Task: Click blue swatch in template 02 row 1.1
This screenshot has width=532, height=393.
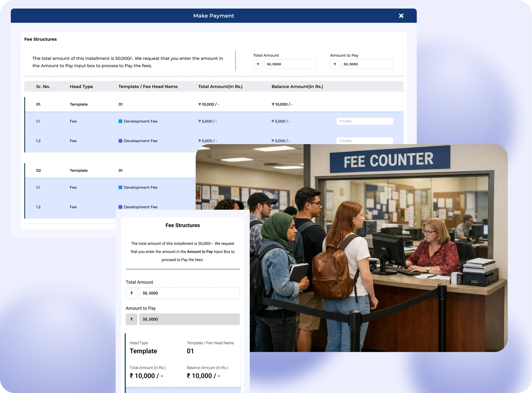Action: 120,187
